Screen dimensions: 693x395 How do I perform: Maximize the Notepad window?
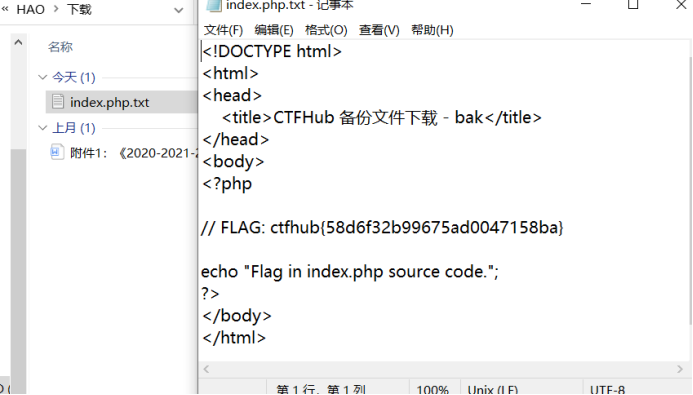coord(633,4)
